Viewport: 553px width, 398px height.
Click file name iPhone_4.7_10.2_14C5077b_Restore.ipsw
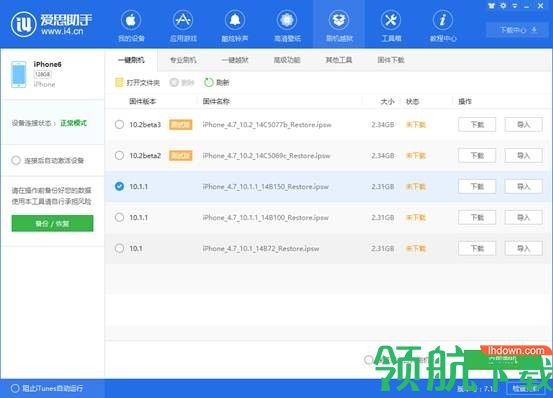click(x=267, y=125)
